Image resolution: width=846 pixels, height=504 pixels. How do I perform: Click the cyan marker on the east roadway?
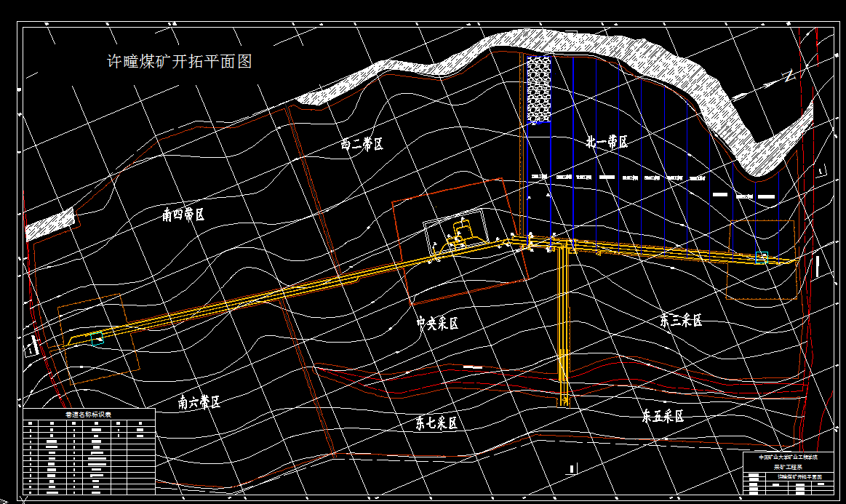click(x=762, y=257)
